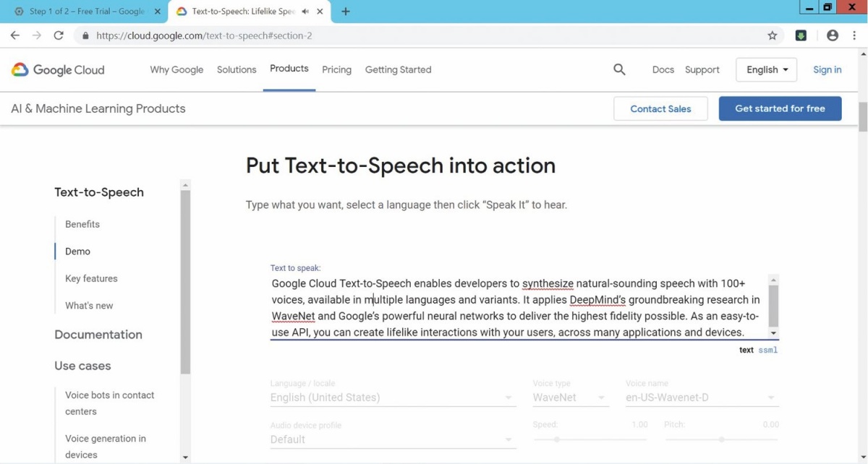Expand the English language dropdown
The width and height of the screenshot is (868, 464).
[x=767, y=69]
